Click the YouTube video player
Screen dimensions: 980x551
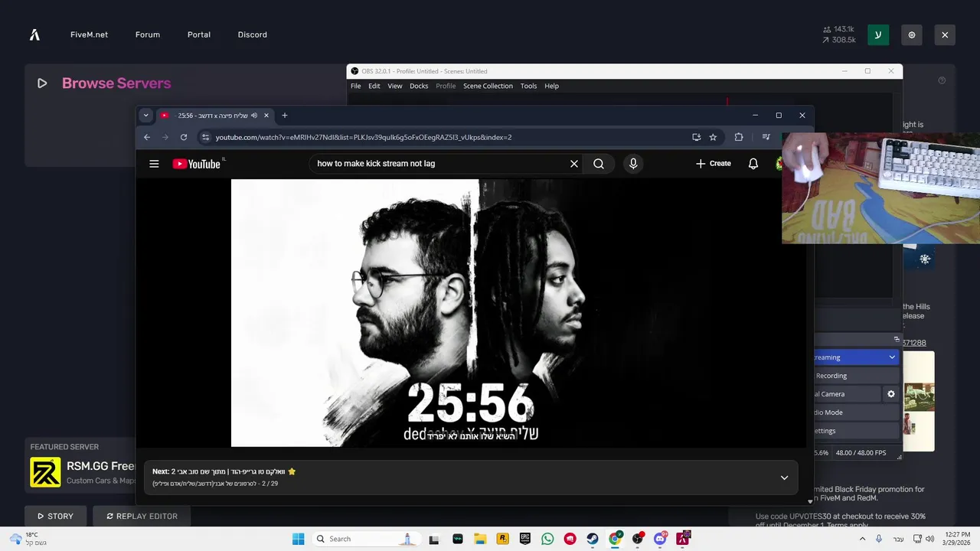[471, 313]
